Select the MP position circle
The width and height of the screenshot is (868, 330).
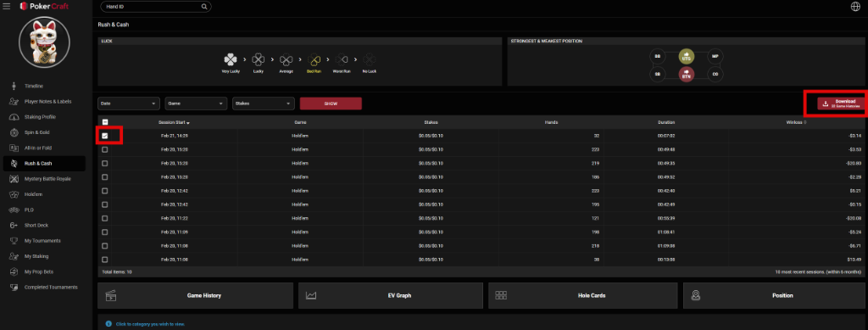pyautogui.click(x=715, y=57)
